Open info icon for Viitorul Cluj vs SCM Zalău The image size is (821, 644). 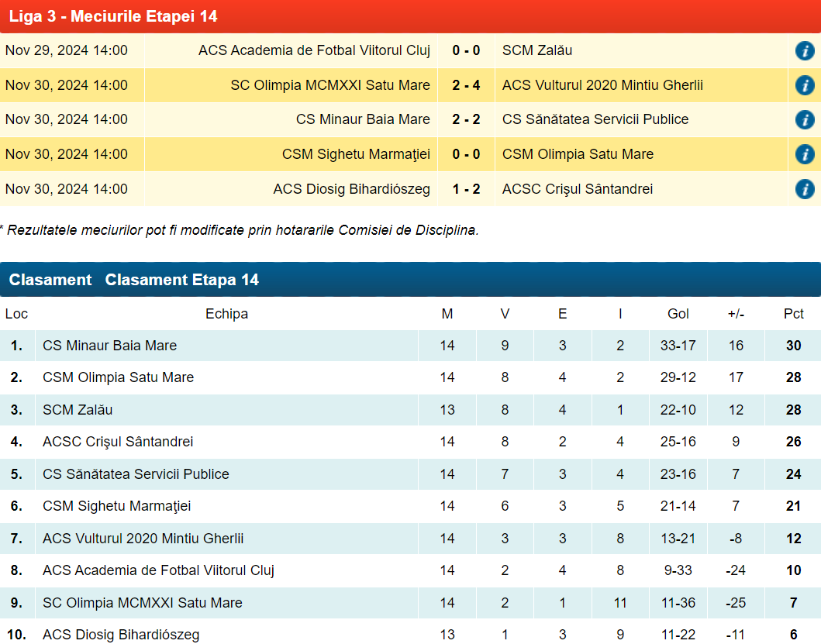(x=804, y=51)
